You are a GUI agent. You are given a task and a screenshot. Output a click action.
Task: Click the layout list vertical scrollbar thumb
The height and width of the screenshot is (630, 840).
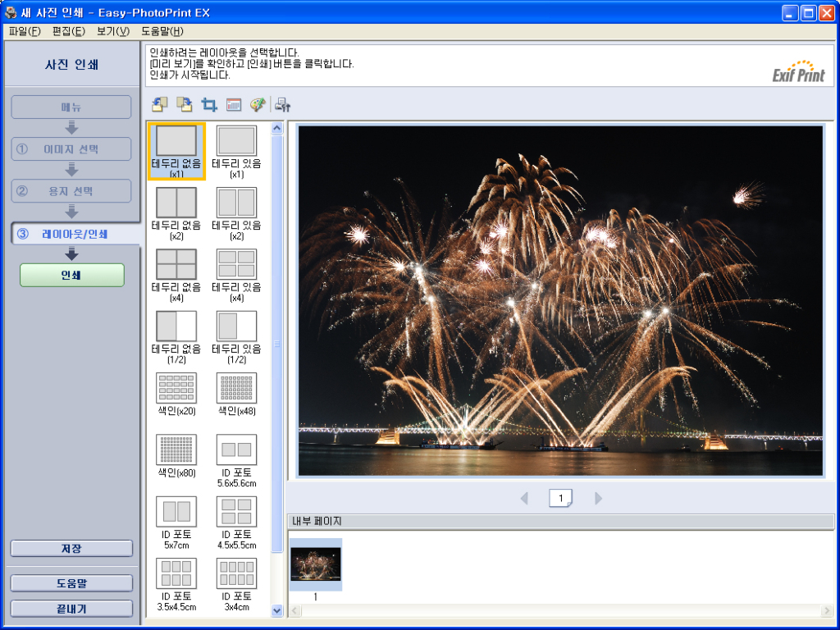(277, 344)
